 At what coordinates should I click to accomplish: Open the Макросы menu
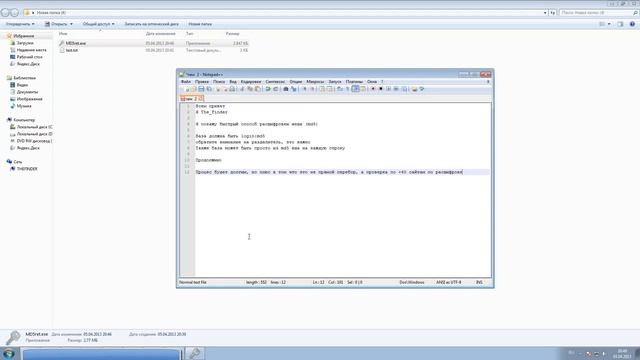(x=315, y=82)
